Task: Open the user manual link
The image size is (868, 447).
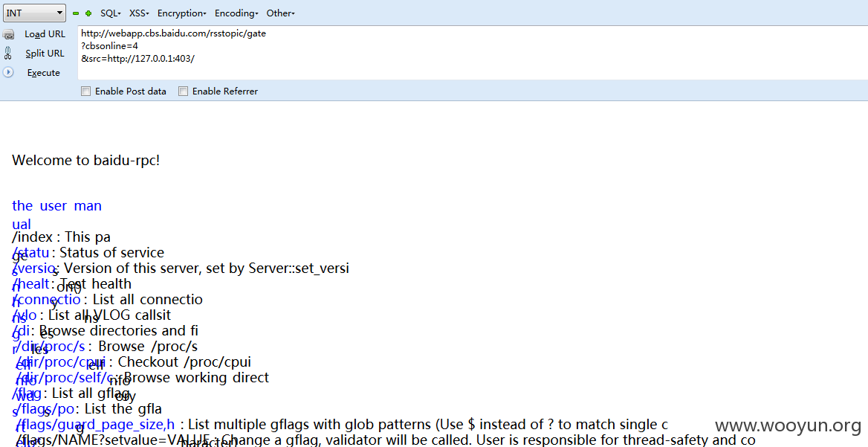Action: pyautogui.click(x=56, y=214)
